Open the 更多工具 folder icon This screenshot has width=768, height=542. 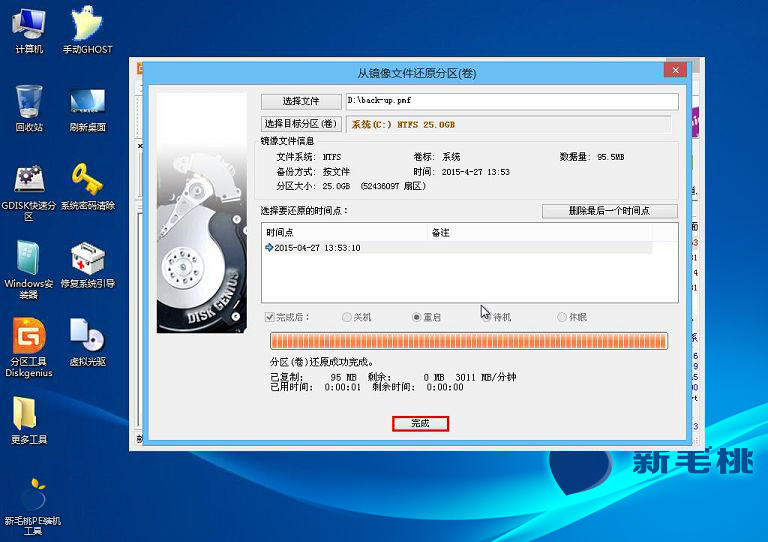[x=29, y=421]
